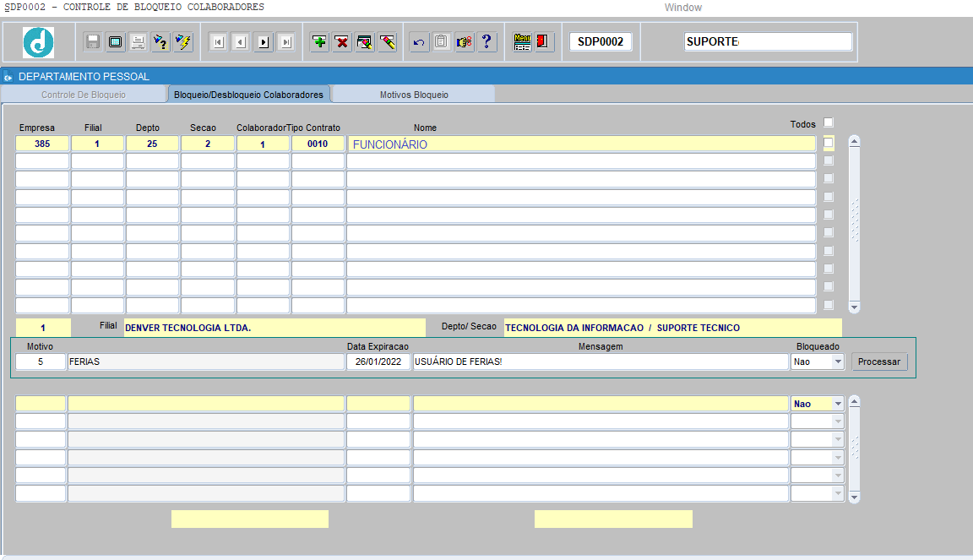The width and height of the screenshot is (973, 560).
Task: Toggle the Todos checkbox
Action: (829, 122)
